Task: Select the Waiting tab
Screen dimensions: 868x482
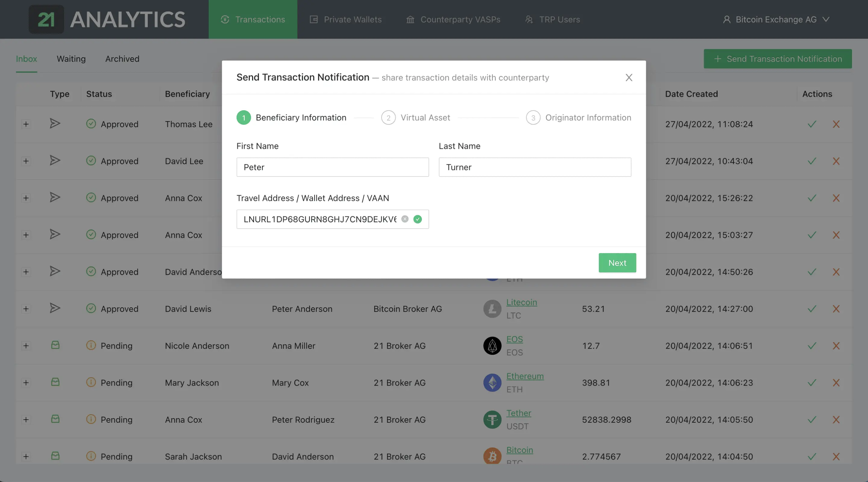Action: (71, 58)
